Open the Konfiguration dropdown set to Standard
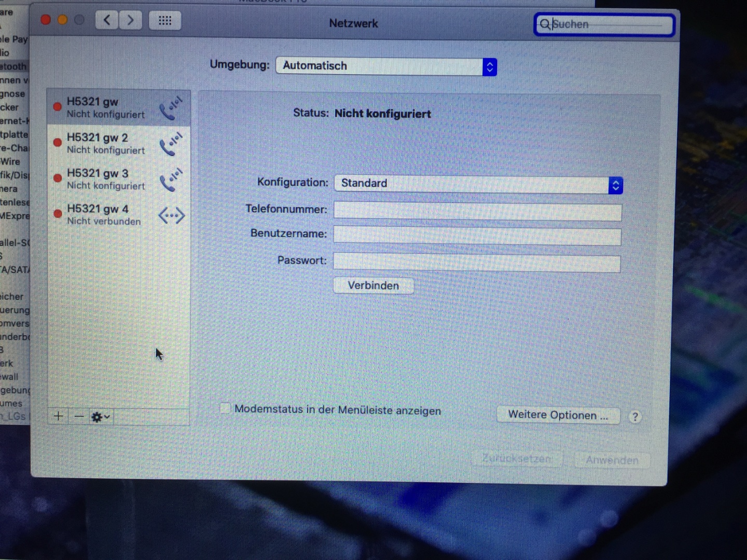This screenshot has width=747, height=560. click(478, 184)
